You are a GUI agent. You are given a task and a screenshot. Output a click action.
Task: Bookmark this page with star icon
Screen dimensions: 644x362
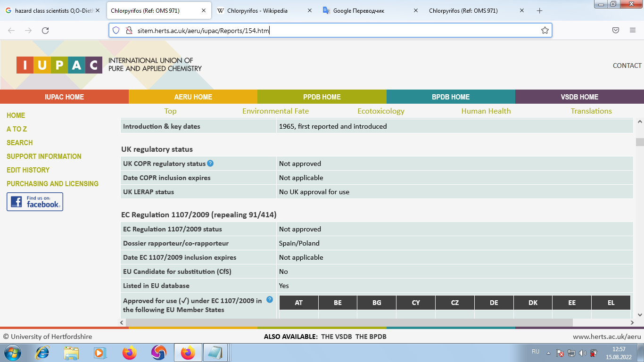point(545,31)
